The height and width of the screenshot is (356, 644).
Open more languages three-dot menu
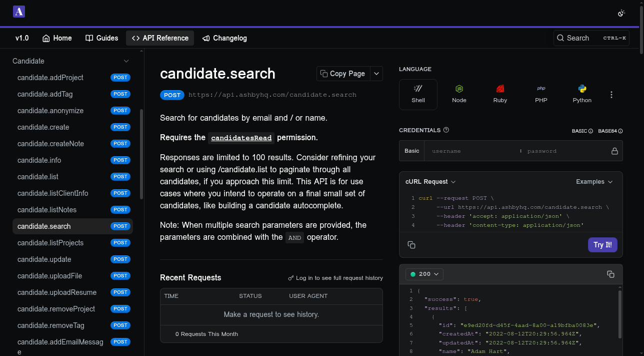point(611,95)
